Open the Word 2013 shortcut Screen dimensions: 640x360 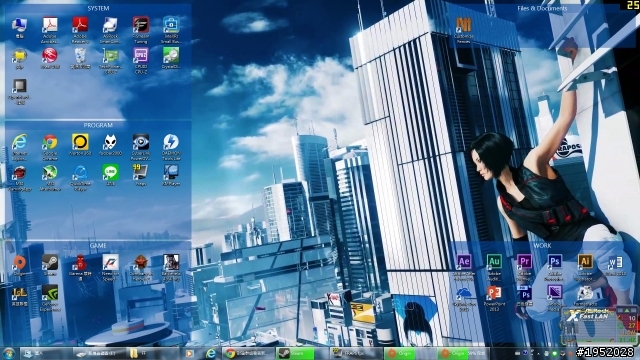(x=615, y=265)
